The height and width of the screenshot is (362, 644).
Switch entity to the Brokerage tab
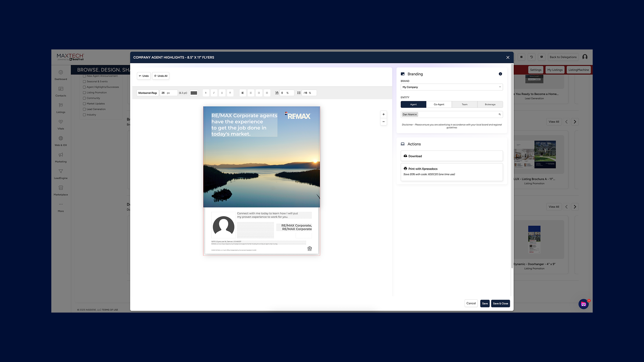(490, 104)
